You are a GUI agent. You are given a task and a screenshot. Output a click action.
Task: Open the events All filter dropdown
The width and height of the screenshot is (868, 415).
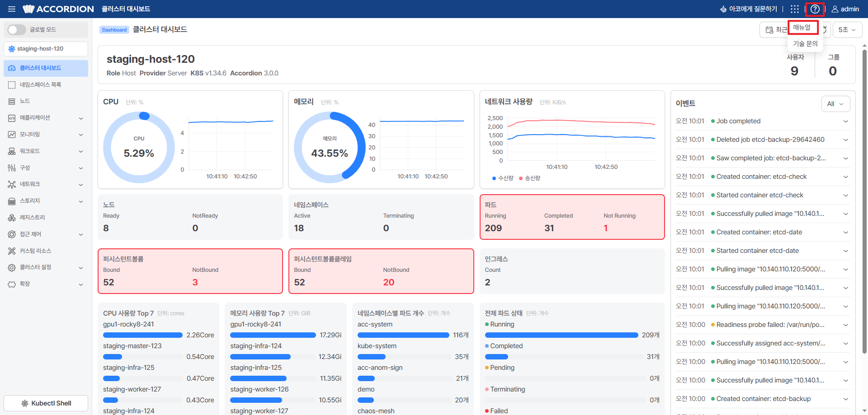click(x=835, y=104)
